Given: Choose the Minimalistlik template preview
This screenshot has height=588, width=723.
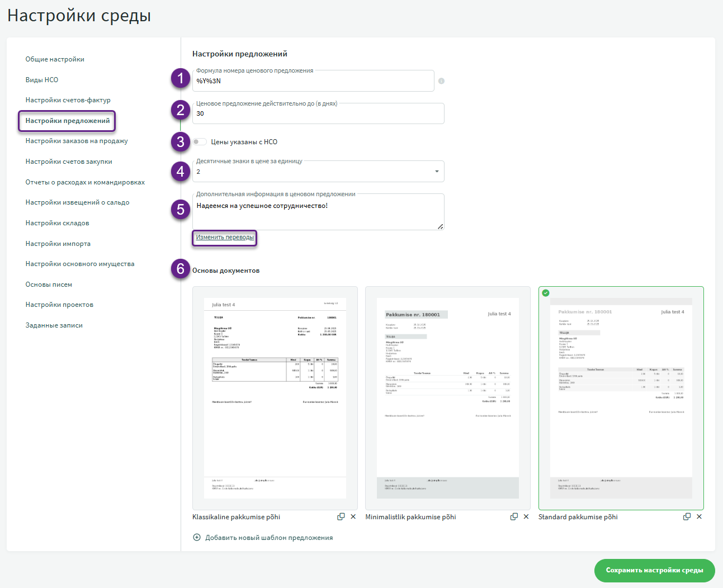Looking at the screenshot, I should [x=447, y=398].
